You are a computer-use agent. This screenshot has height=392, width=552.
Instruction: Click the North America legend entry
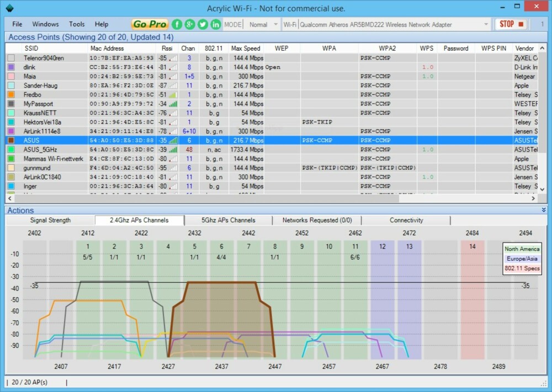(522, 249)
